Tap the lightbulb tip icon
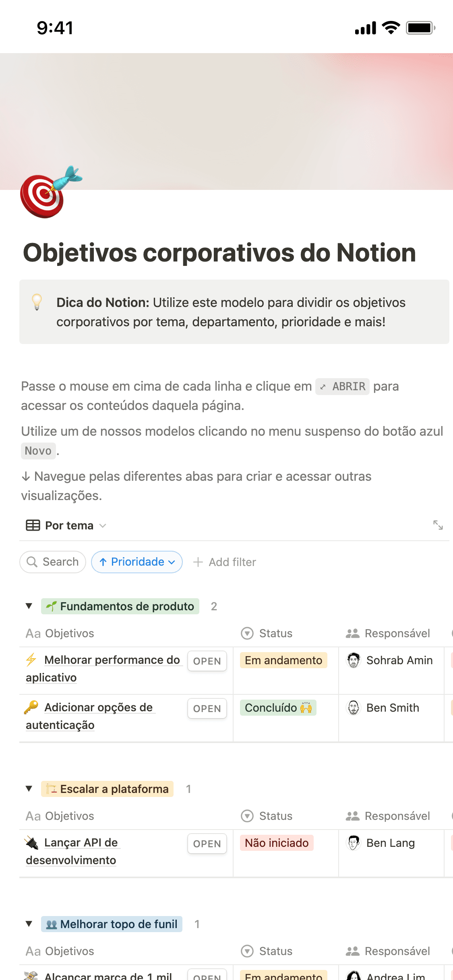The width and height of the screenshot is (453, 980). (x=37, y=302)
